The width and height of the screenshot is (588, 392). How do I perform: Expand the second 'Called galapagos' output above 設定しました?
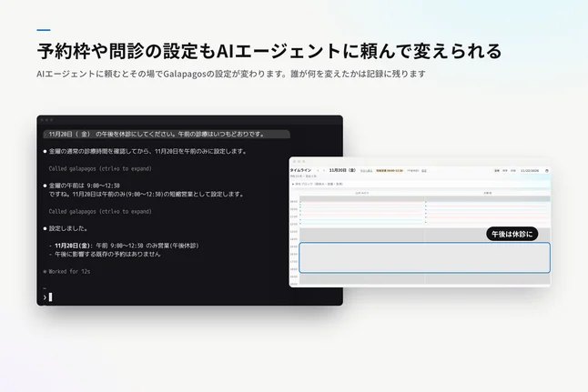tap(100, 211)
